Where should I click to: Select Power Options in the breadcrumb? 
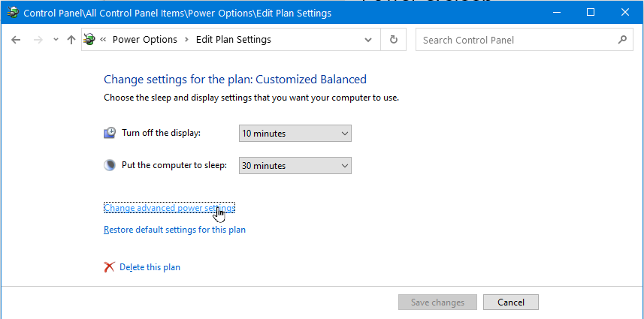pos(144,40)
